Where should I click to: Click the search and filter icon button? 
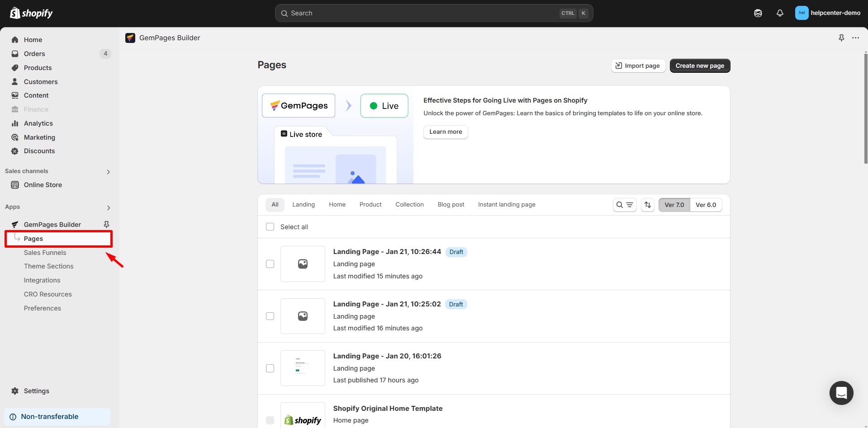tap(625, 205)
